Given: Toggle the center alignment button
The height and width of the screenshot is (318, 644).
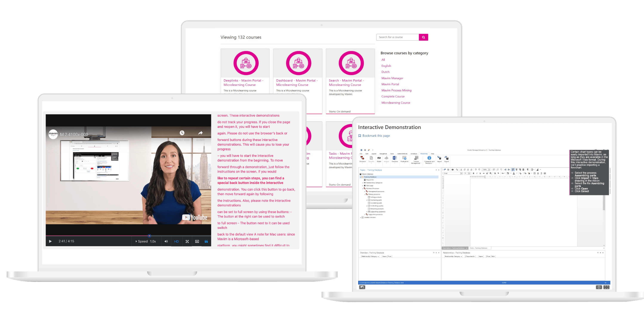Looking at the screenshot, I should coord(516,170).
